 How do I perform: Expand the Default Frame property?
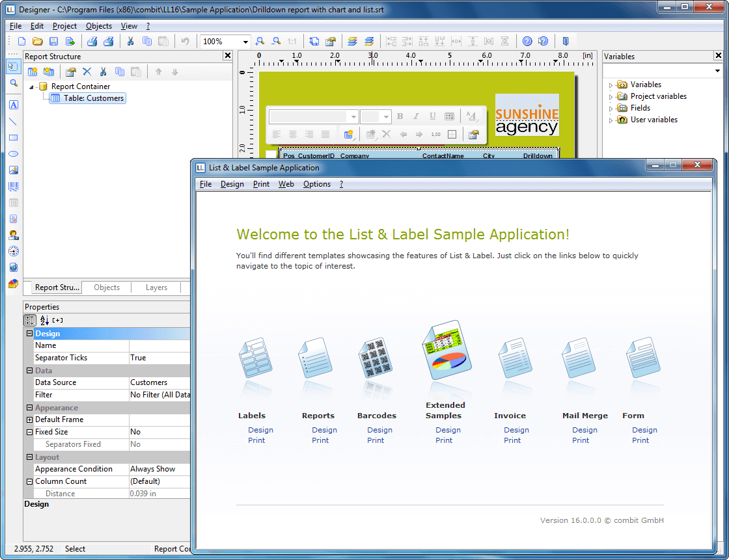29,420
